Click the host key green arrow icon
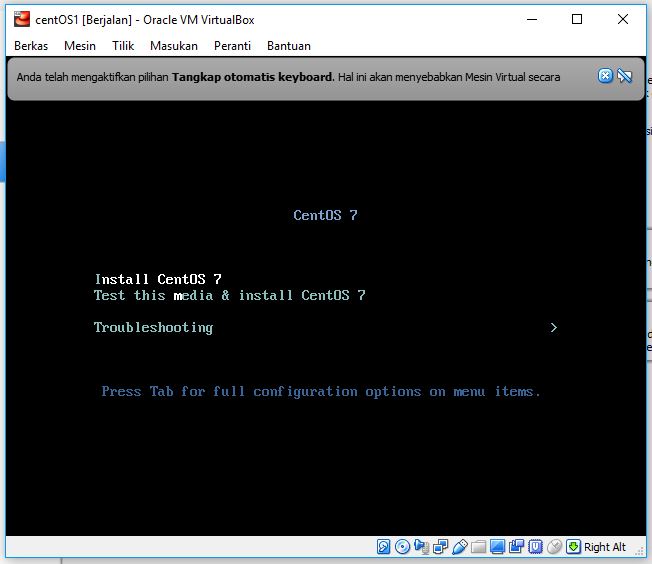The image size is (652, 564). point(573,547)
